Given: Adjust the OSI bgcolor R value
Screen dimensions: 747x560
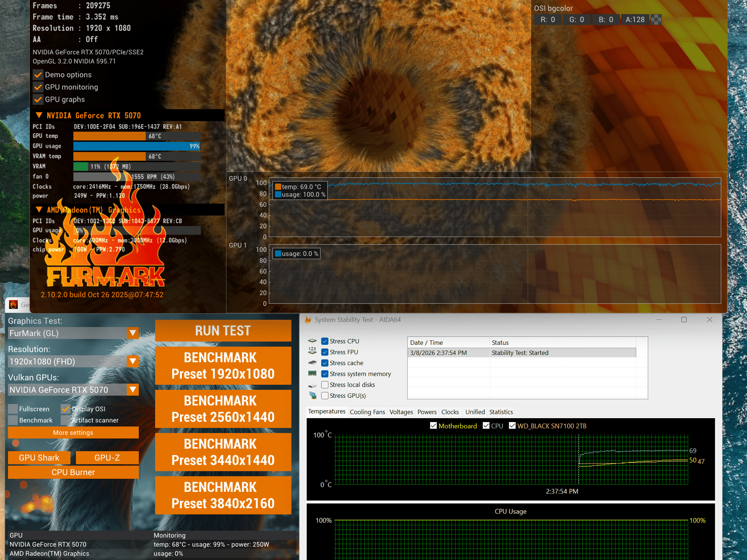Looking at the screenshot, I should tap(548, 20).
